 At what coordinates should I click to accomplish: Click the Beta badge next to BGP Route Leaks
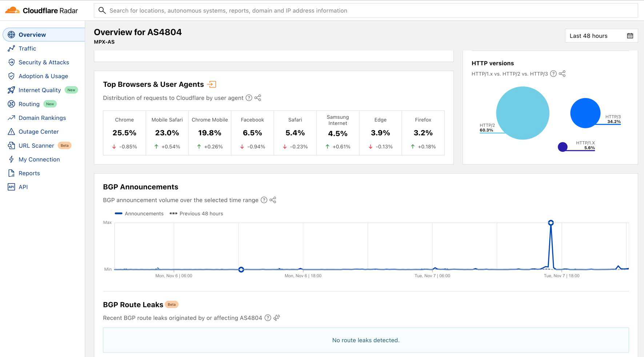(x=172, y=304)
